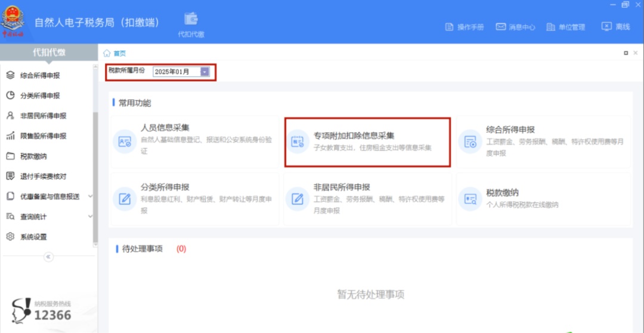Click the 税款缴纳 sidebar wallet icon

(x=11, y=156)
